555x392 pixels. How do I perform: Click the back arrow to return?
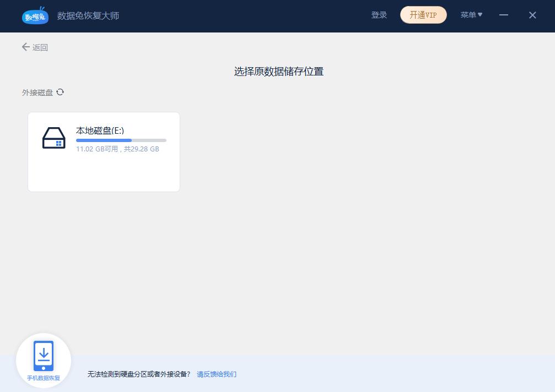[26, 47]
